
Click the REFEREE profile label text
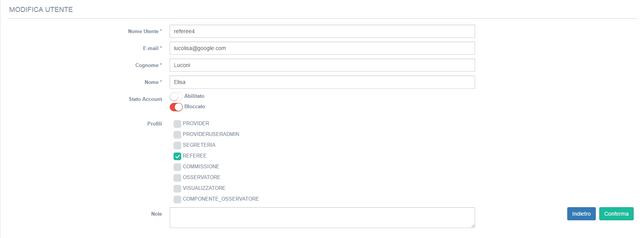pyautogui.click(x=194, y=156)
